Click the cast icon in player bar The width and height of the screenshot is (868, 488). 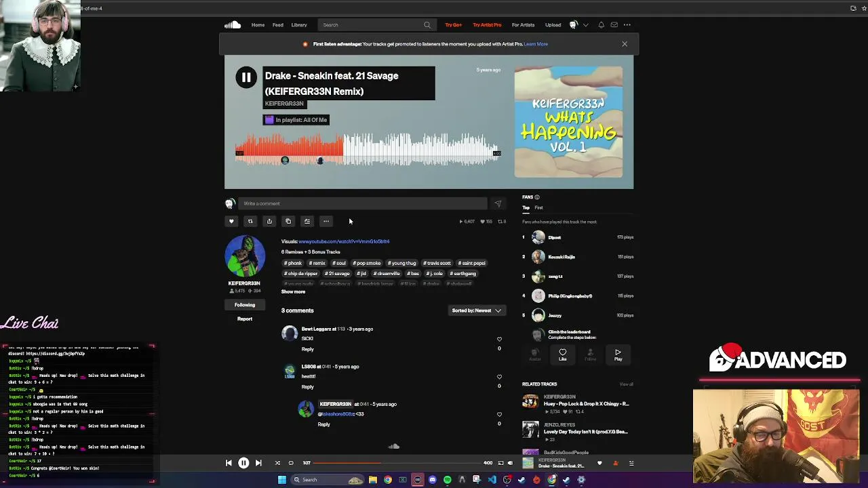500,463
